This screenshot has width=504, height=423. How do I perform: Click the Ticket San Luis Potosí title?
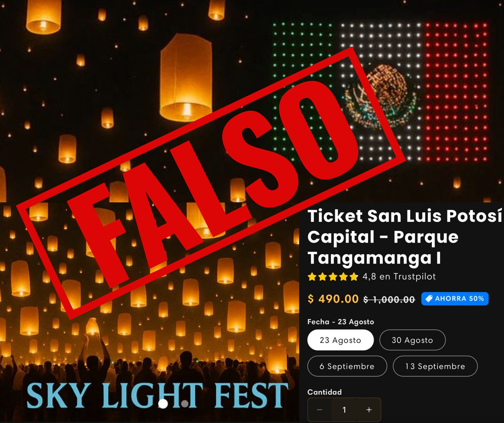point(405,237)
